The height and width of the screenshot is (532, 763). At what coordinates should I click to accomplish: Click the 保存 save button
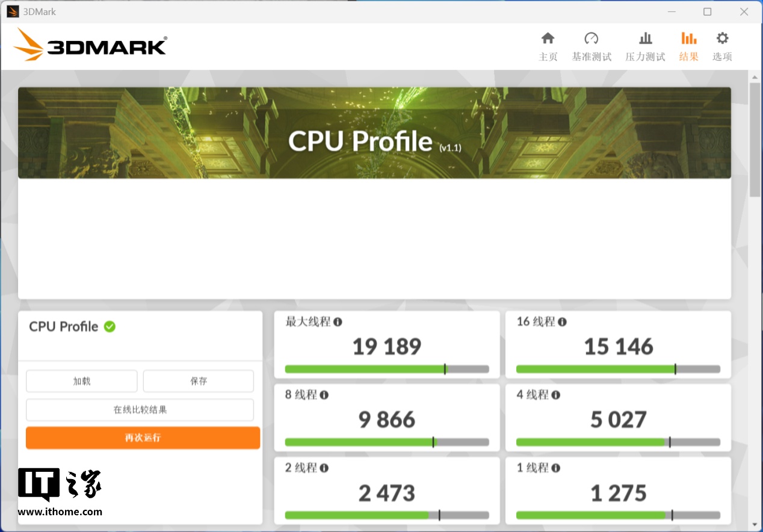pyautogui.click(x=199, y=381)
